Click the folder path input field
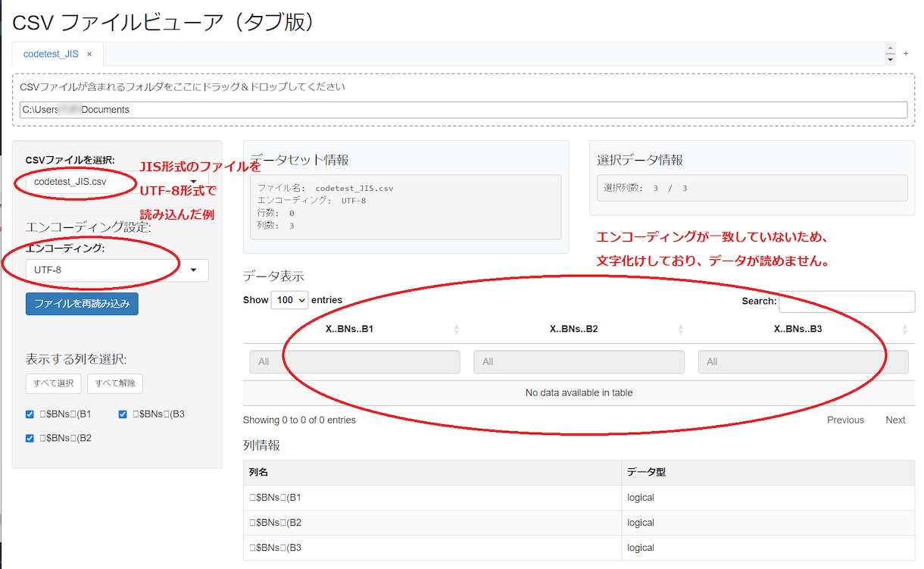Screen dimensions: 924x569 click(464, 110)
